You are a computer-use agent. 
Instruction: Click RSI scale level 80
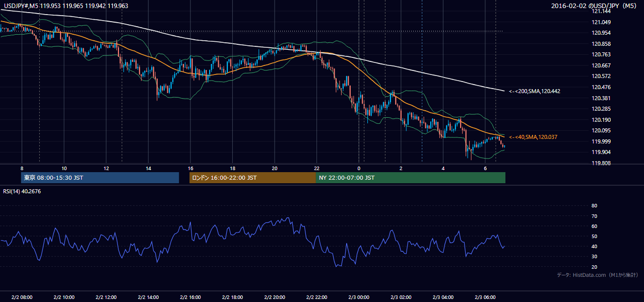pos(594,206)
